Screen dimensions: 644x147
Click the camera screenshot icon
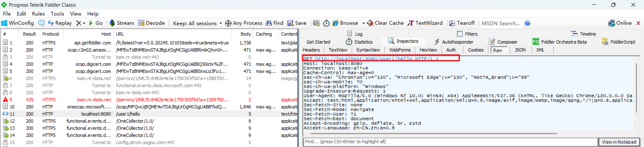click(x=316, y=23)
